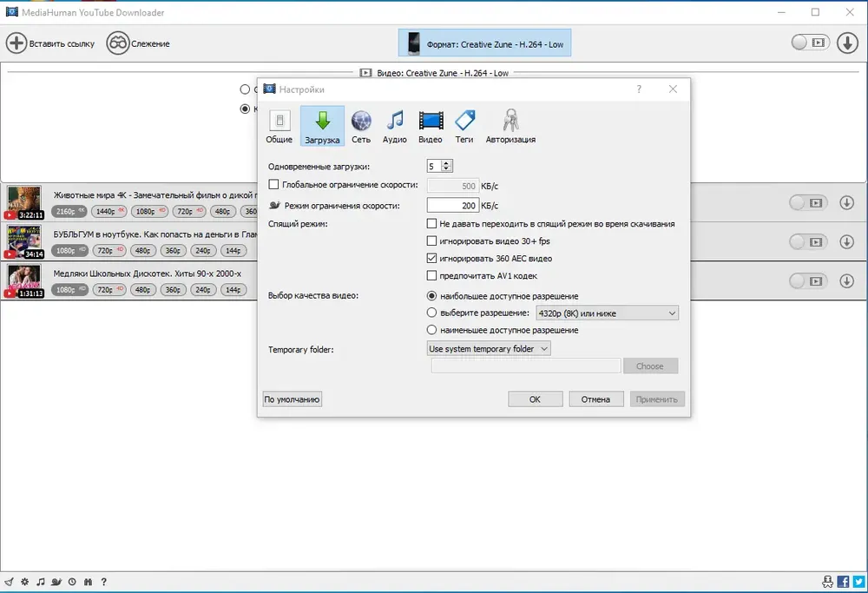This screenshot has height=593, width=868.
Task: Open Слежение binoculars icon in toolbar
Action: point(118,43)
